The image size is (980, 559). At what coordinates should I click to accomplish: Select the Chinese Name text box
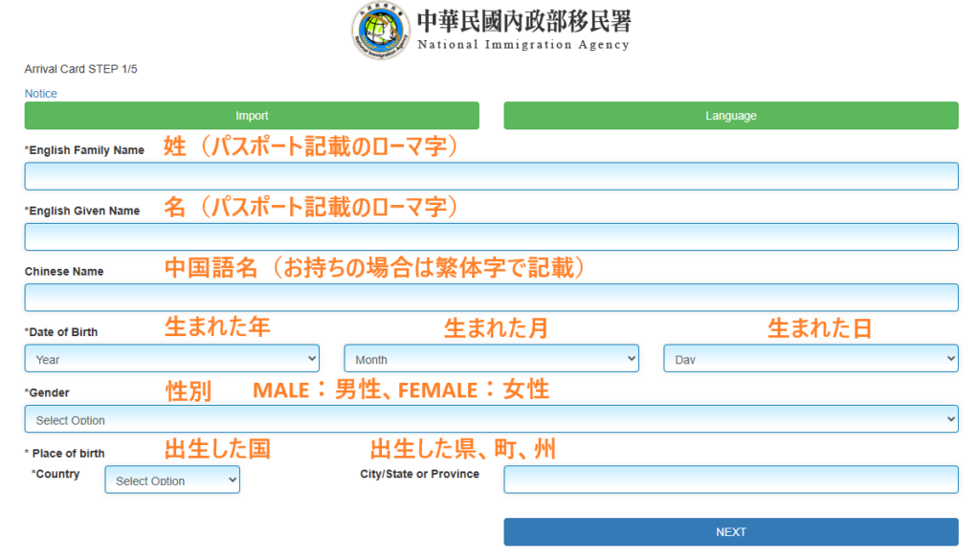[491, 298]
